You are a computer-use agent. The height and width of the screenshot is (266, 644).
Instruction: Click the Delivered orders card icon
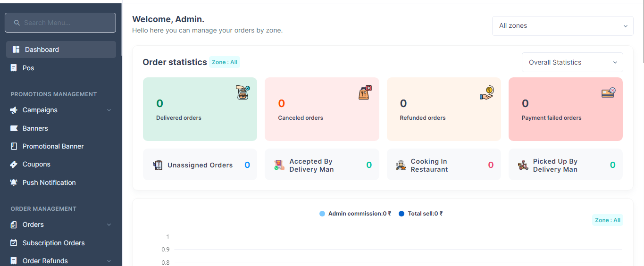click(x=243, y=92)
